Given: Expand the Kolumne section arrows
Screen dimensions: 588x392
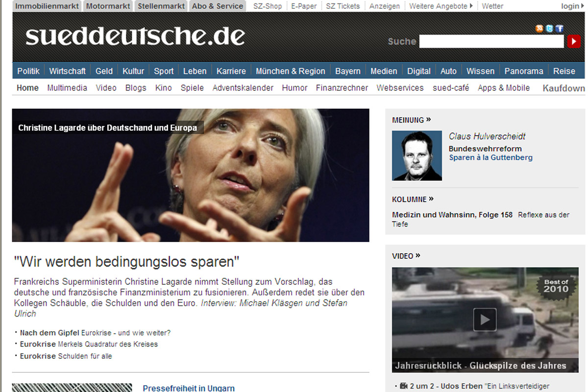Looking at the screenshot, I should tap(431, 199).
